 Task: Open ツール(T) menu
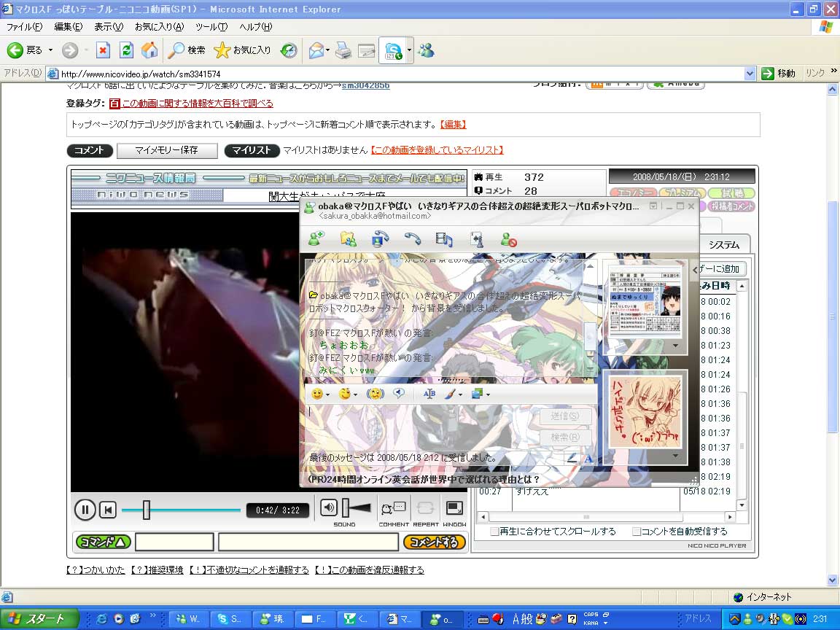point(211,26)
